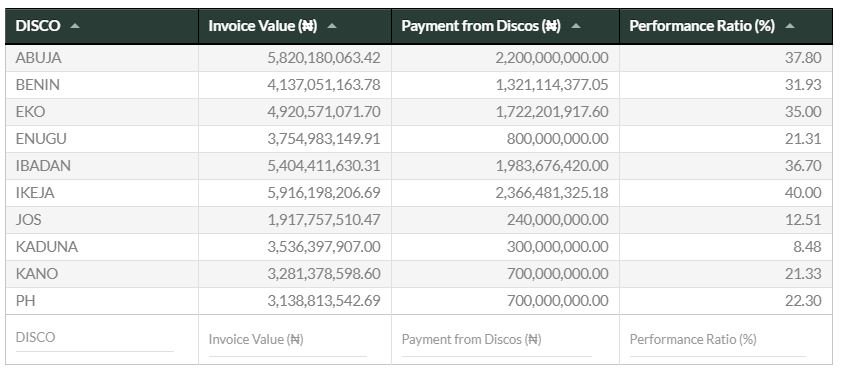Click payment value 2,366,481,325.18
Viewport: 841px width, 373px height.
point(552,193)
